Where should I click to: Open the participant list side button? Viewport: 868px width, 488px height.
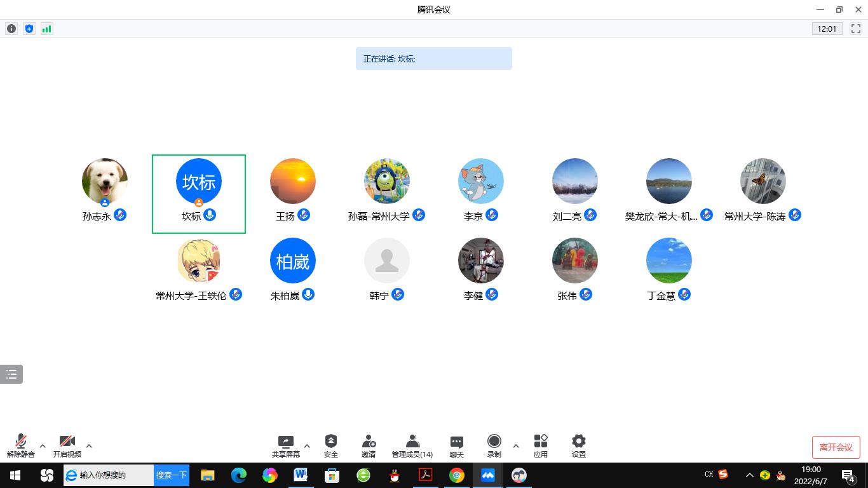[11, 374]
